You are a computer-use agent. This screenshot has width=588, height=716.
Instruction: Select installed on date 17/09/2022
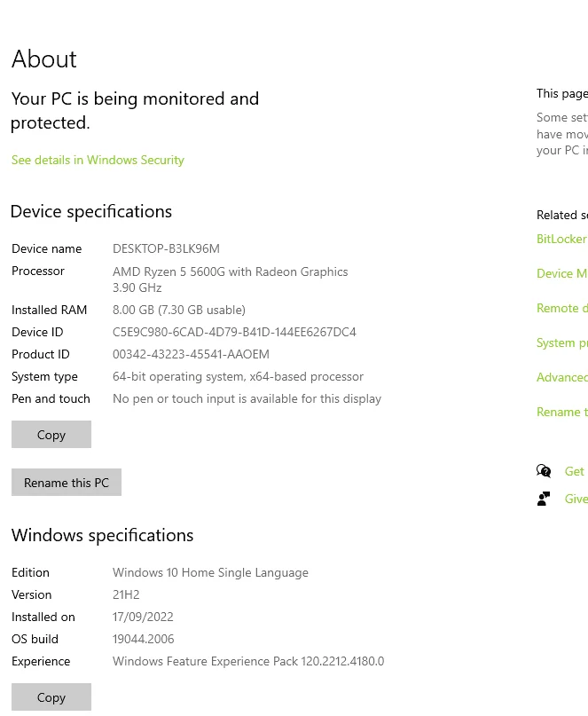tap(143, 617)
